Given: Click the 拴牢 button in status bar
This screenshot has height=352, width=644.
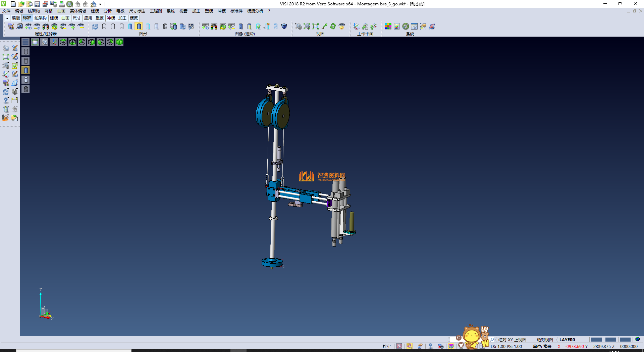Looking at the screenshot, I should click(x=386, y=346).
